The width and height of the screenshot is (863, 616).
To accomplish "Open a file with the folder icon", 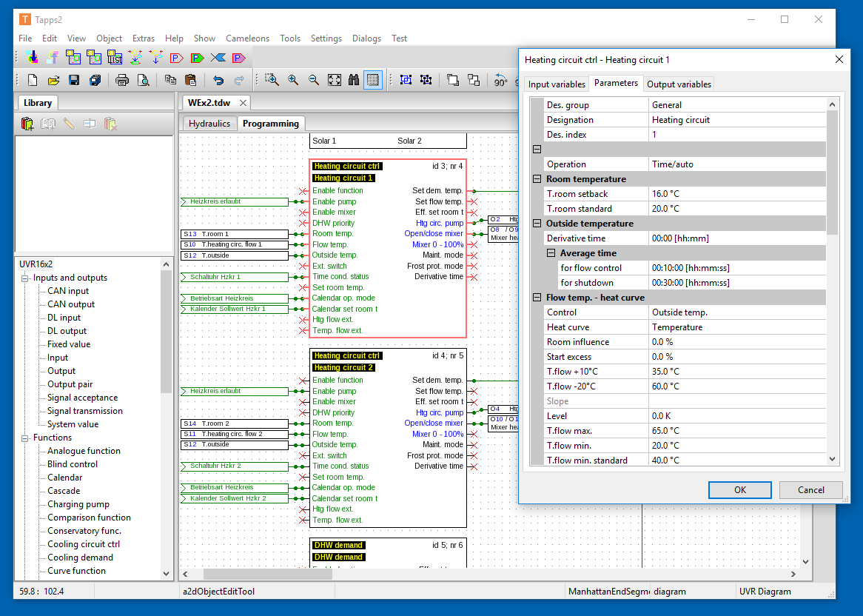I will pos(53,80).
